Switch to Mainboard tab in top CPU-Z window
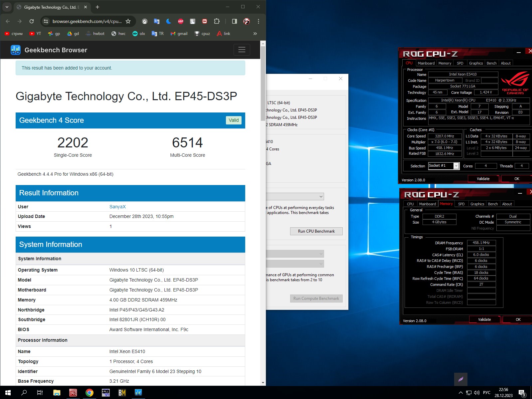 426,63
